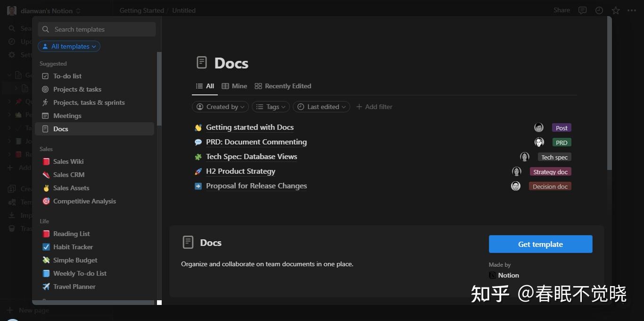Viewport: 644px width, 321px height.
Task: Open the comments icon in top bar
Action: 582,10
